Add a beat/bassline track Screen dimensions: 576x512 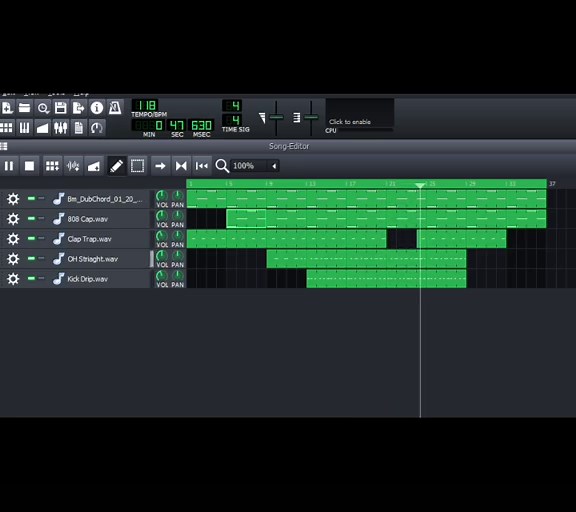(52, 166)
